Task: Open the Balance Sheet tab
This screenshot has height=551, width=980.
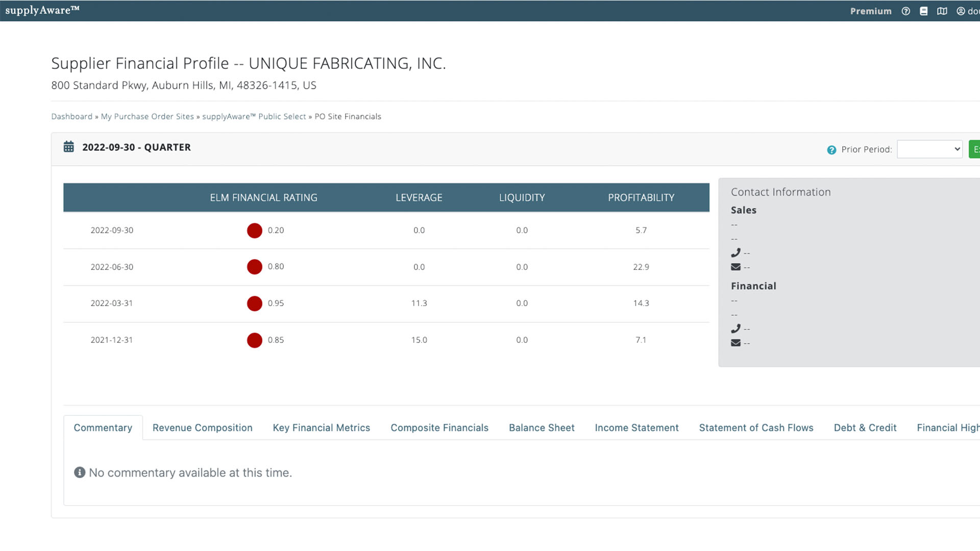Action: point(541,428)
